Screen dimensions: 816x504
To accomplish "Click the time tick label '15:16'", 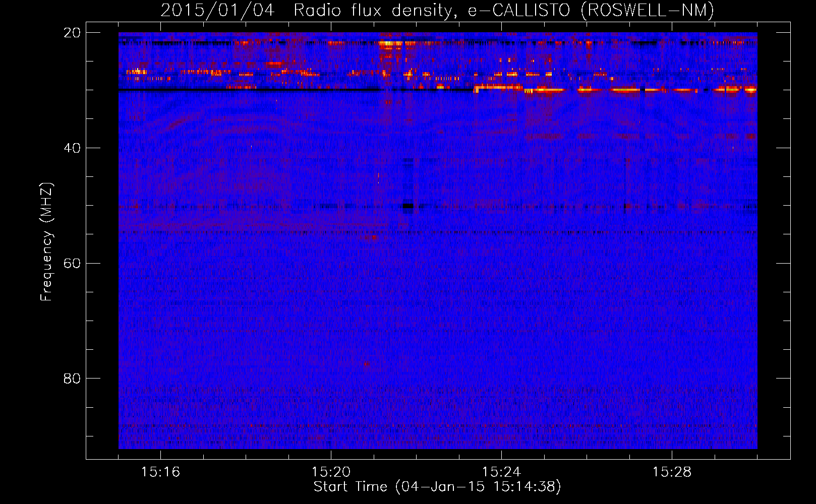I will coord(160,472).
